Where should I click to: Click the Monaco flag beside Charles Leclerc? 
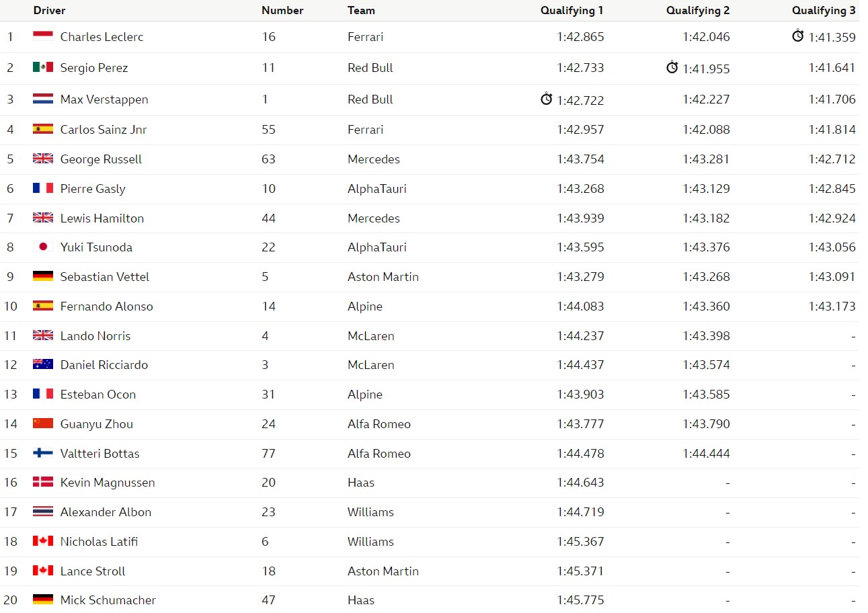[x=43, y=36]
